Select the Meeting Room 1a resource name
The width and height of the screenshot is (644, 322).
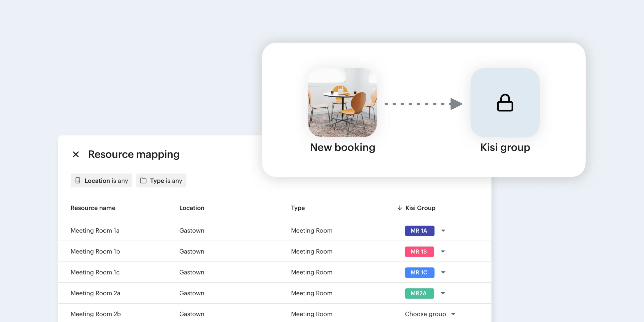coord(95,230)
